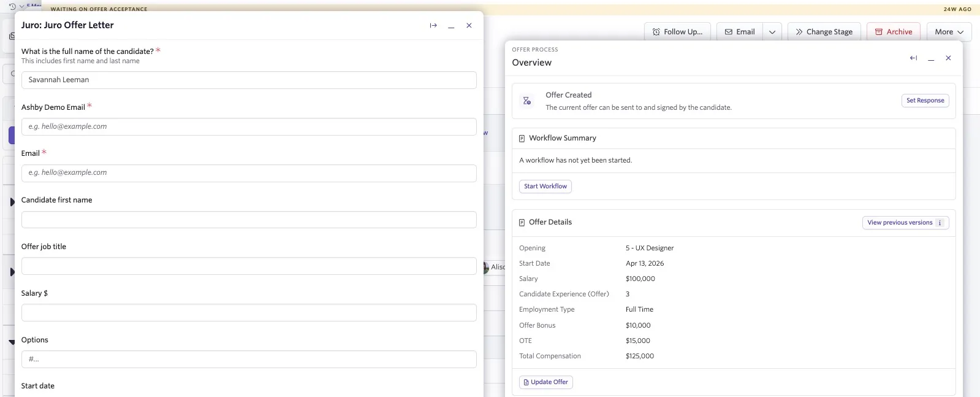Click the 'Waiting on offer acceptance' banner text
The width and height of the screenshot is (980, 397).
click(99, 9)
